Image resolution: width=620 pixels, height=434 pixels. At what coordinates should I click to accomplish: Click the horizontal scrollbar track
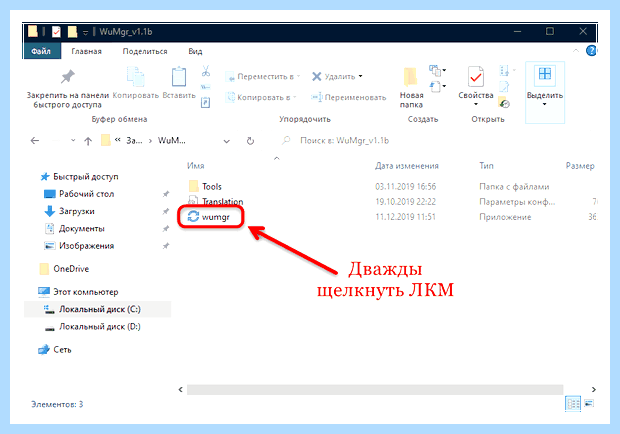[x=375, y=390]
